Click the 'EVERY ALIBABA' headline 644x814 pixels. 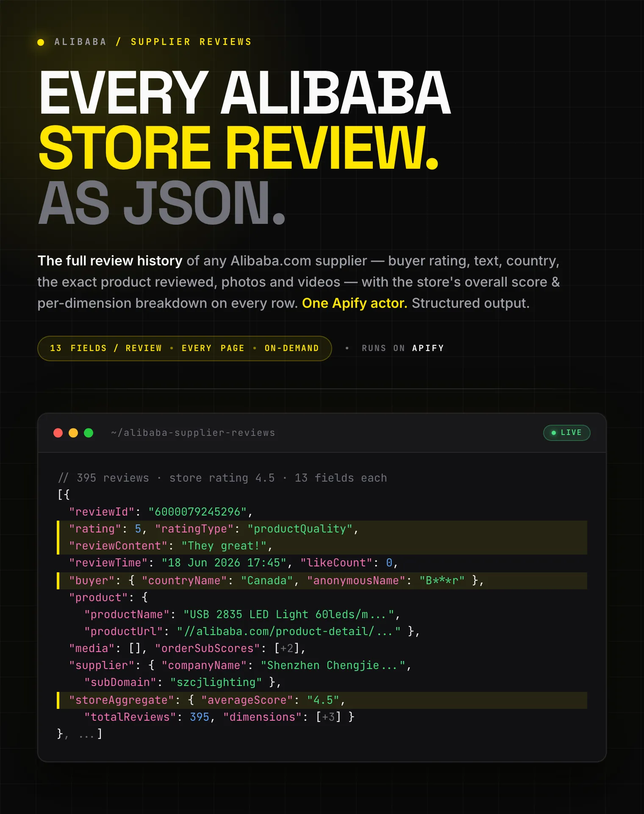[x=244, y=92]
